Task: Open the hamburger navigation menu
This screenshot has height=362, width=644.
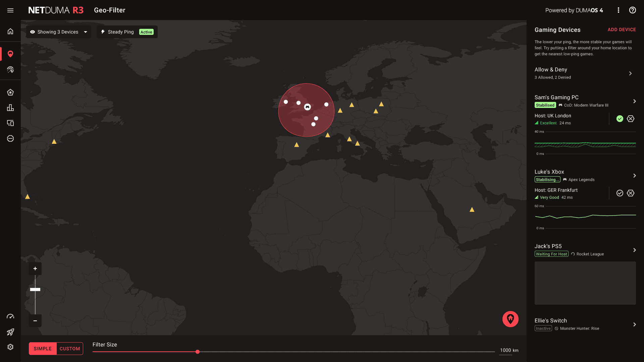Action: pyautogui.click(x=10, y=10)
